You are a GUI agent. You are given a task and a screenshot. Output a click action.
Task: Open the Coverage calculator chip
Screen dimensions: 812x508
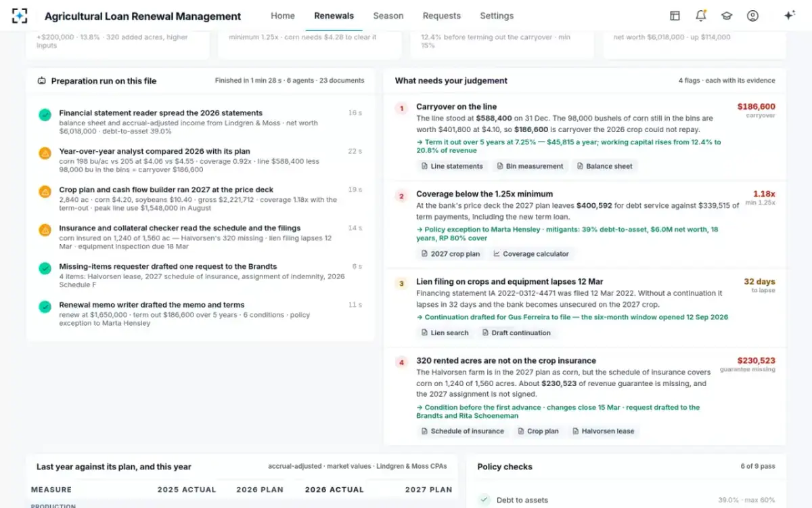(531, 254)
